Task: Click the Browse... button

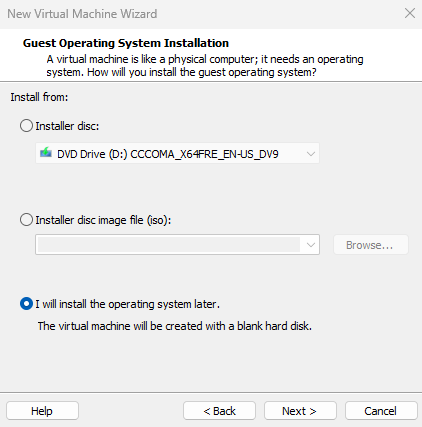Action: (371, 245)
